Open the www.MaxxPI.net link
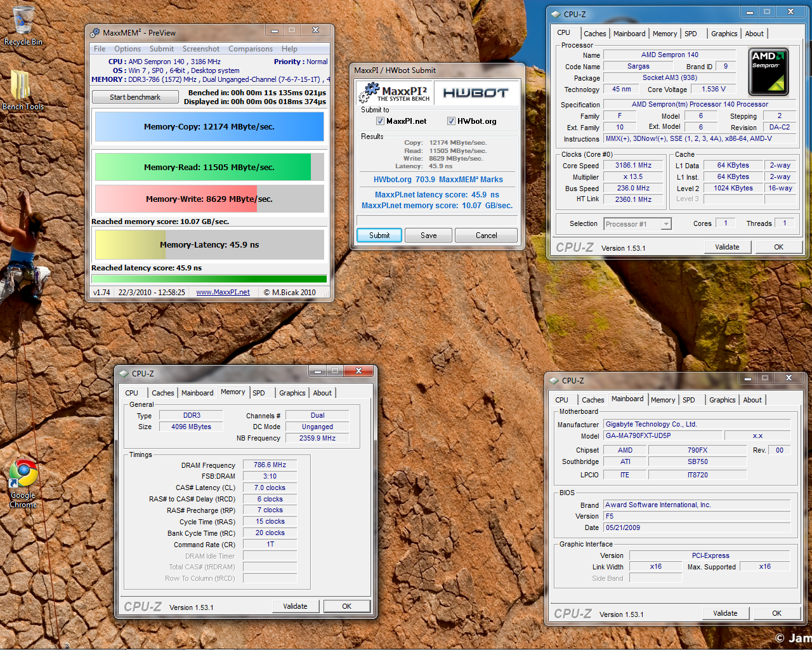This screenshot has height=650, width=812. point(223,293)
